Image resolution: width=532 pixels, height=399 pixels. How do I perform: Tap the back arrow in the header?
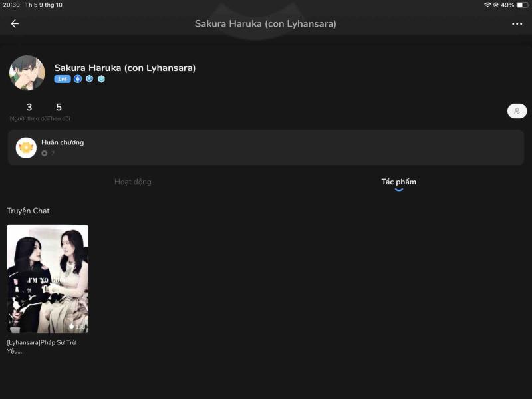point(15,24)
